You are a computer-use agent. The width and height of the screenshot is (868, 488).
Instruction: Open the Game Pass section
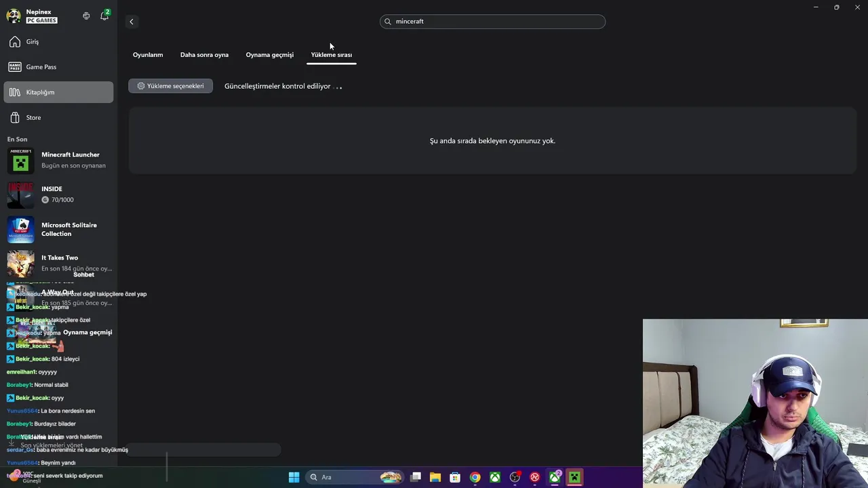coord(58,67)
